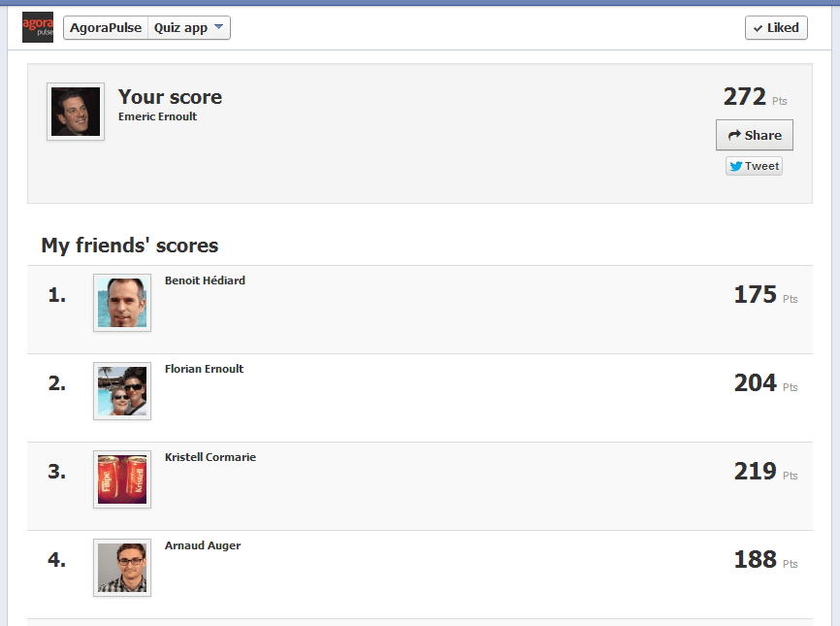The image size is (840, 626).
Task: Toggle the Liked button
Action: pyautogui.click(x=775, y=28)
